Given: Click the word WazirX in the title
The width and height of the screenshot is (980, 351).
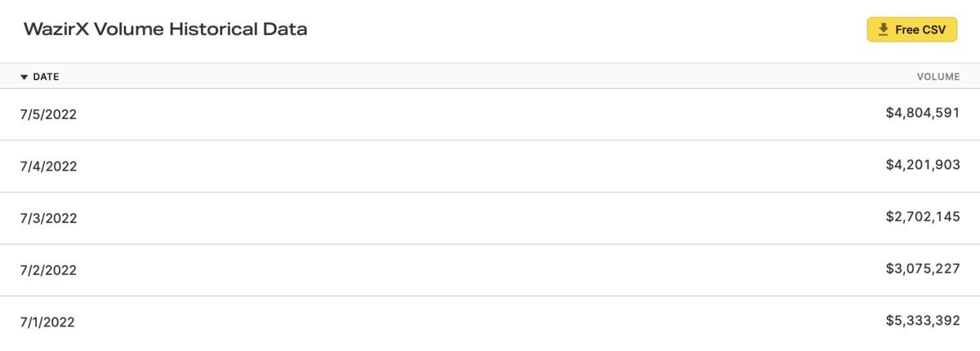Looking at the screenshot, I should tap(56, 29).
